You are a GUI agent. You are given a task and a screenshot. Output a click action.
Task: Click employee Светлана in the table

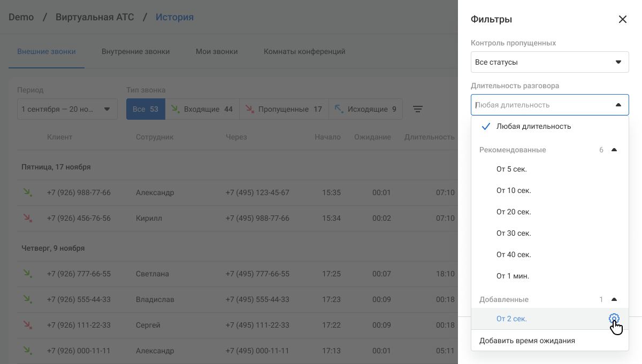tap(152, 274)
